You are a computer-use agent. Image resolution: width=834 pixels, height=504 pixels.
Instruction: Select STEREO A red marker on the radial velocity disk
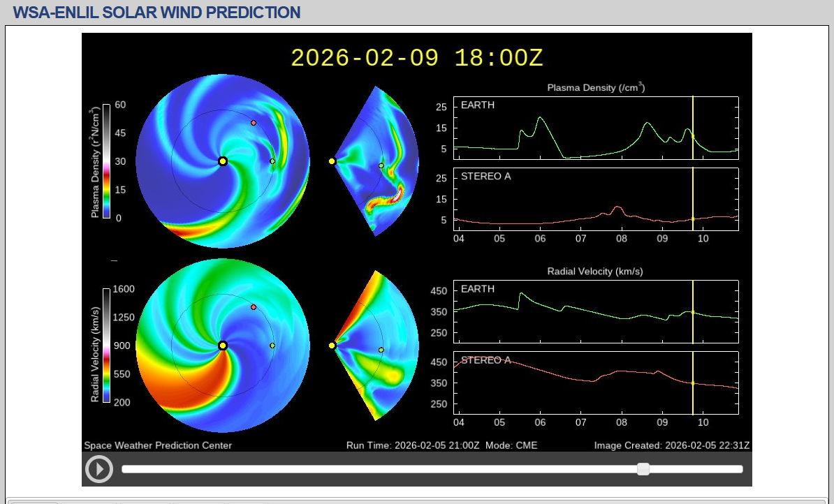254,307
